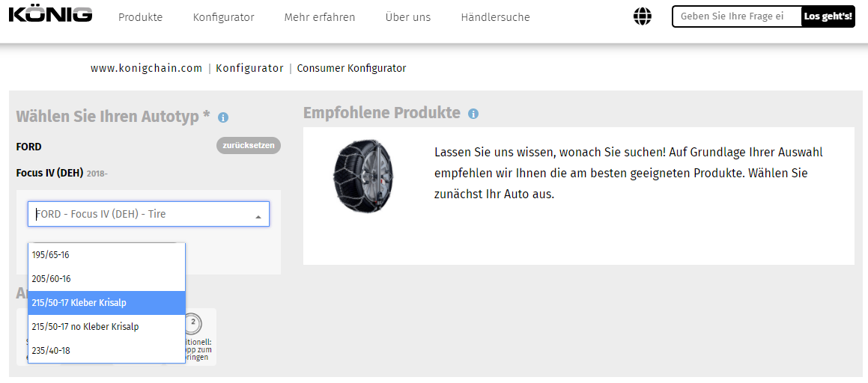The height and width of the screenshot is (383, 868).
Task: Select tire size 195/65-16
Action: [x=106, y=255]
